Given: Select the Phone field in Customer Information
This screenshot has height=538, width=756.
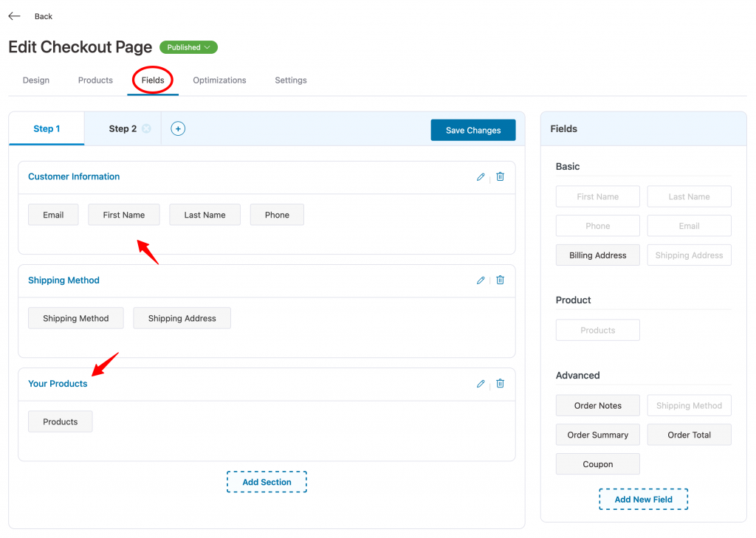Looking at the screenshot, I should 278,215.
